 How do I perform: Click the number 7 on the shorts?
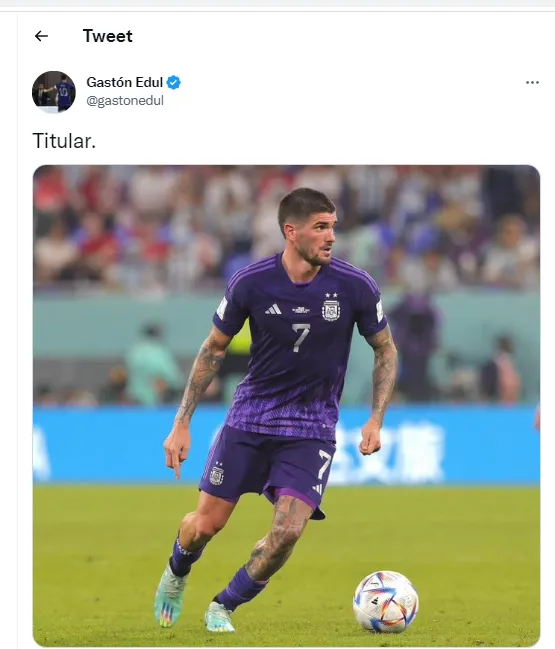click(x=324, y=464)
